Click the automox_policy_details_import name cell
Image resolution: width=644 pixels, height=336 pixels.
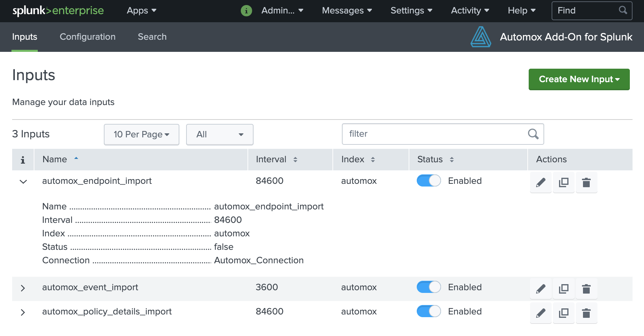(107, 311)
